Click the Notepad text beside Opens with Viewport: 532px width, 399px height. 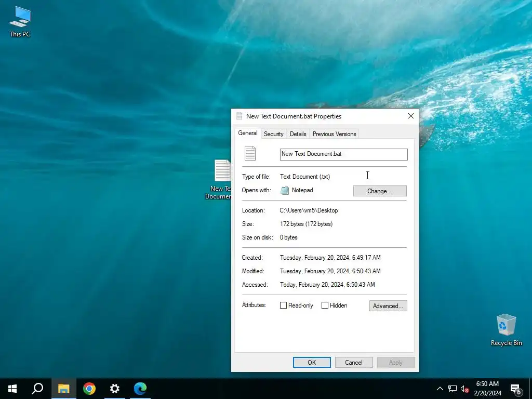(302, 190)
